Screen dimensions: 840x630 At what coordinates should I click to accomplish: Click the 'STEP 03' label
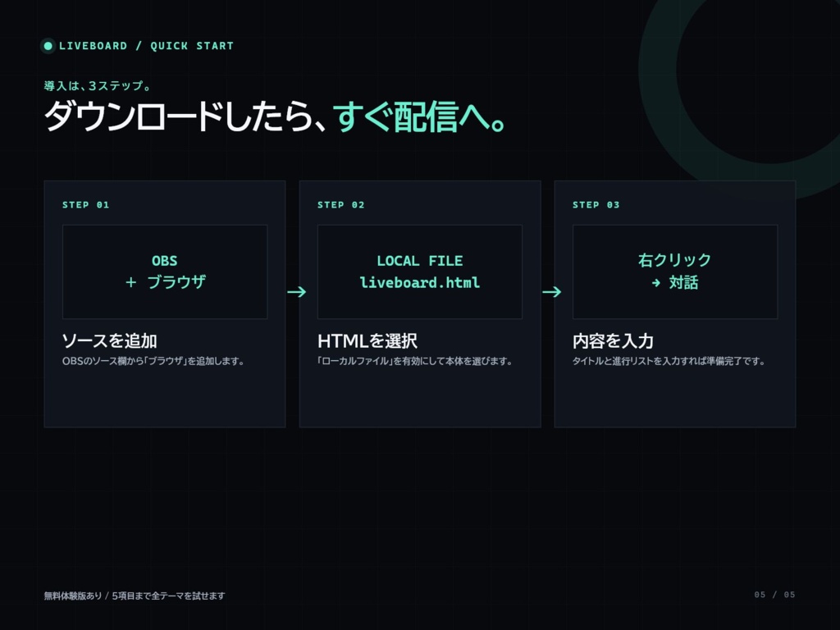pos(596,204)
